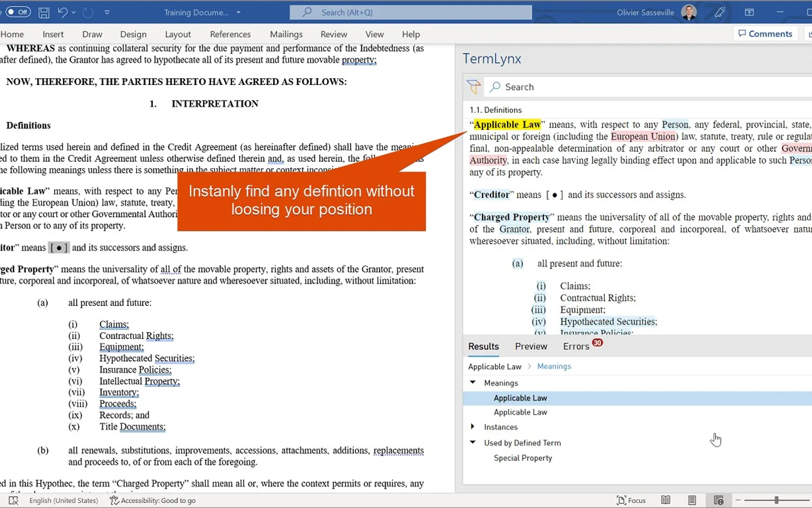Screen dimensions: 812x508
Task: Switch to the Preview tab in TermLynx
Action: pyautogui.click(x=531, y=346)
